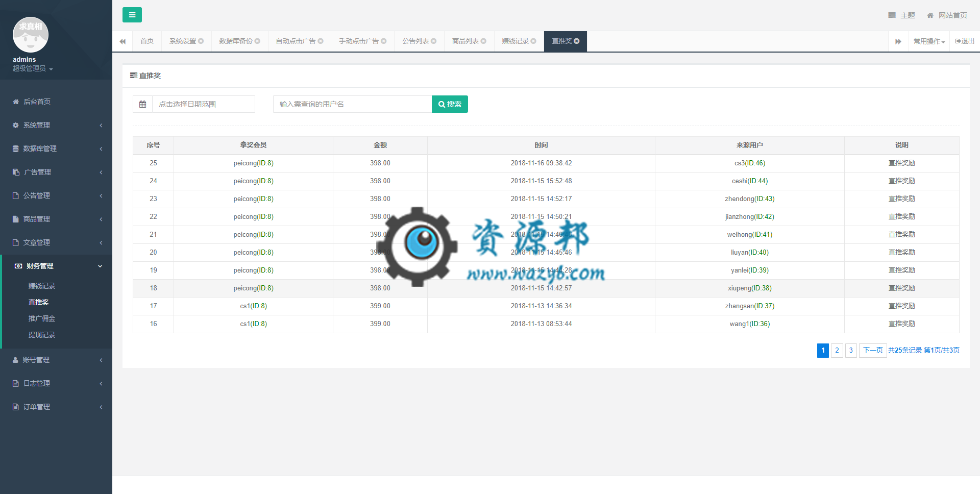The width and height of the screenshot is (980, 494).
Task: Click the date range input field
Action: coord(204,104)
